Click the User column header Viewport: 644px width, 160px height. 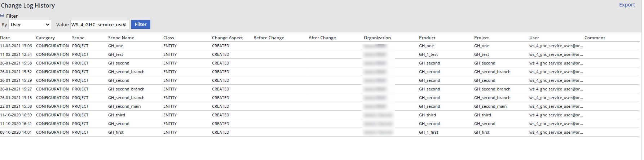pyautogui.click(x=534, y=38)
